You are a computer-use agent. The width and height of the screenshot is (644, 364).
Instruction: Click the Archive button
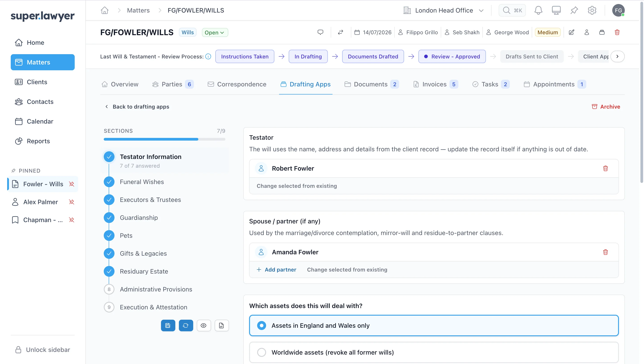pyautogui.click(x=606, y=107)
